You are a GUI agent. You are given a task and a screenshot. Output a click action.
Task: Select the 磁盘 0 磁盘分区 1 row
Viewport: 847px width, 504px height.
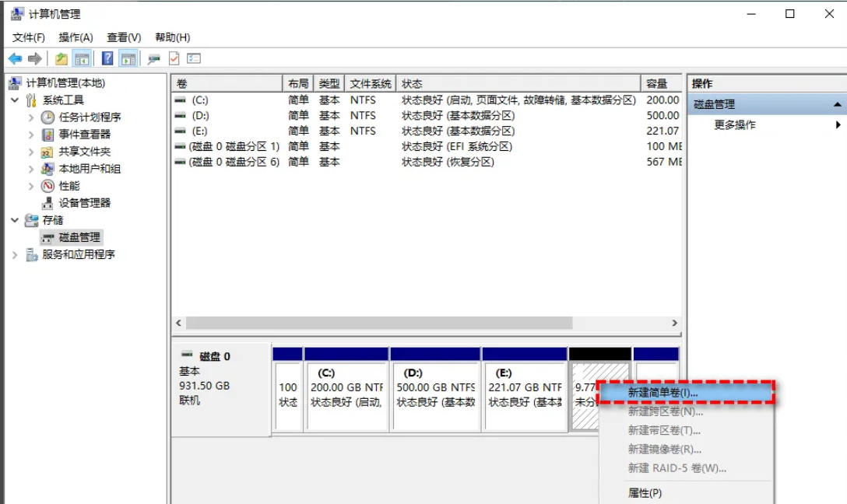point(427,146)
